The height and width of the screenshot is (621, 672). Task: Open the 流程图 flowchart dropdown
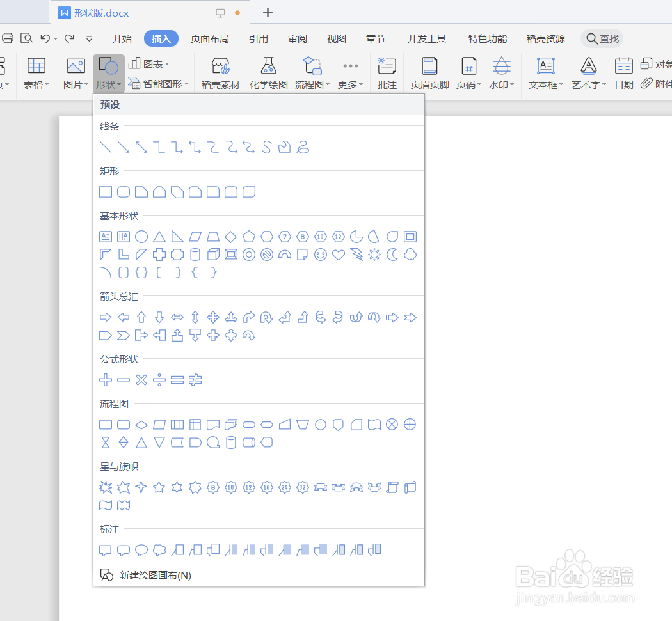point(312,74)
